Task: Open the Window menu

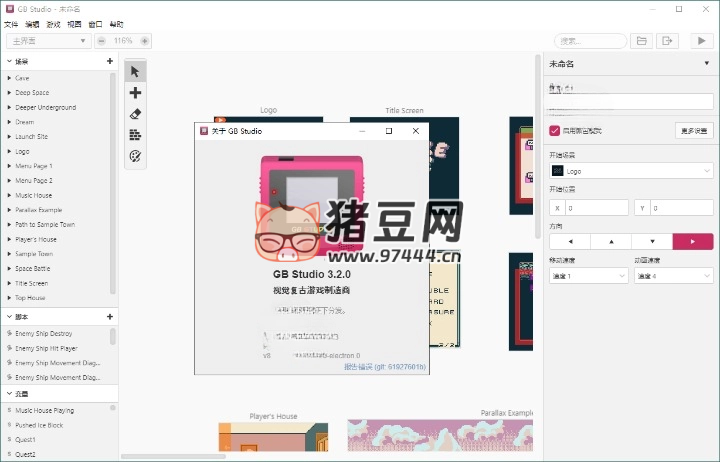Action: point(96,24)
